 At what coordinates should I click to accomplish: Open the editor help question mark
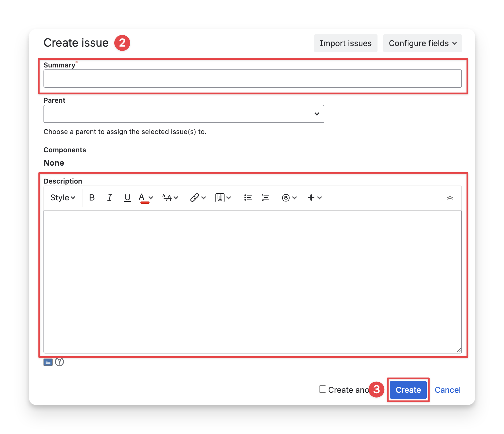coord(59,362)
